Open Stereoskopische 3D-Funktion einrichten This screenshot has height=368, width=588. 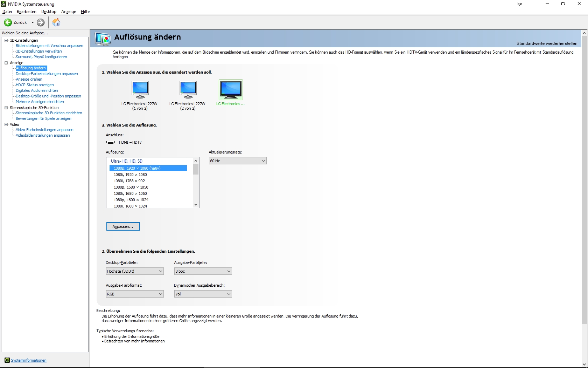tap(49, 113)
